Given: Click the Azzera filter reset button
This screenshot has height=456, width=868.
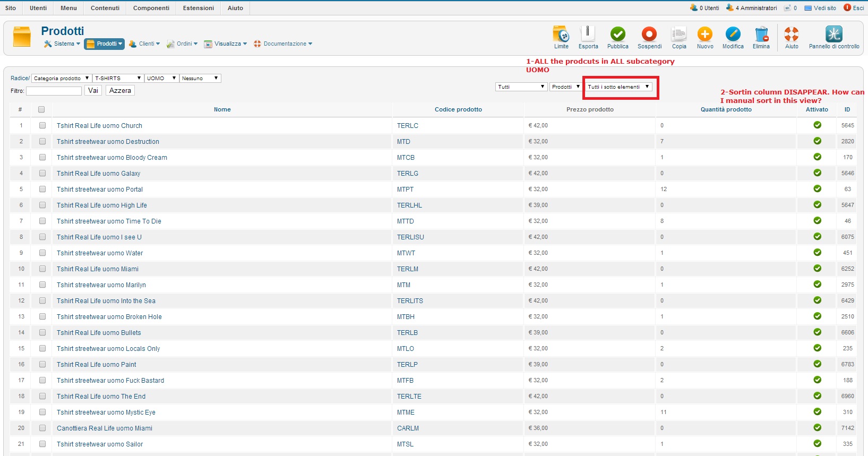Looking at the screenshot, I should [120, 91].
